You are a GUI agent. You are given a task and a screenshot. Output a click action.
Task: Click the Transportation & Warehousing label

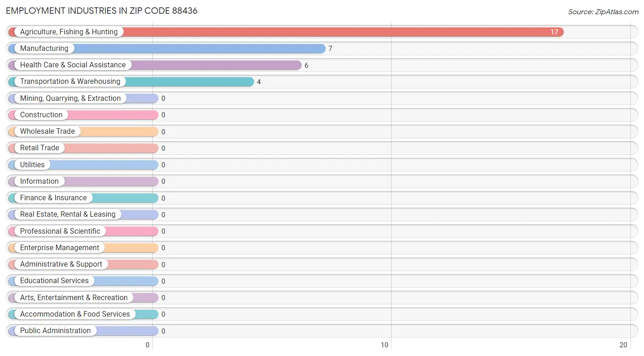70,82
